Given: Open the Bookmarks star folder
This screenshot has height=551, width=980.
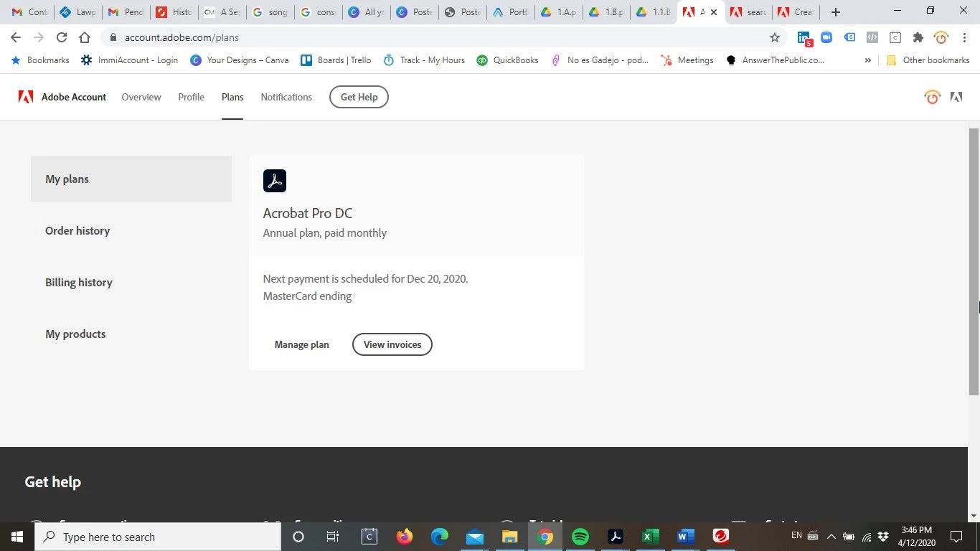Looking at the screenshot, I should [x=40, y=60].
